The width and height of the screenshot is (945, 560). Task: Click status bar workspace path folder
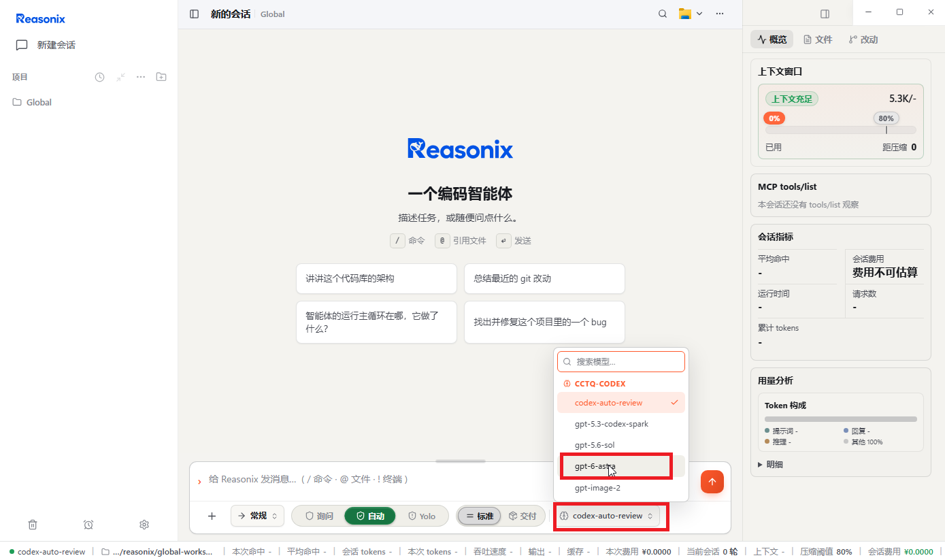point(156,552)
